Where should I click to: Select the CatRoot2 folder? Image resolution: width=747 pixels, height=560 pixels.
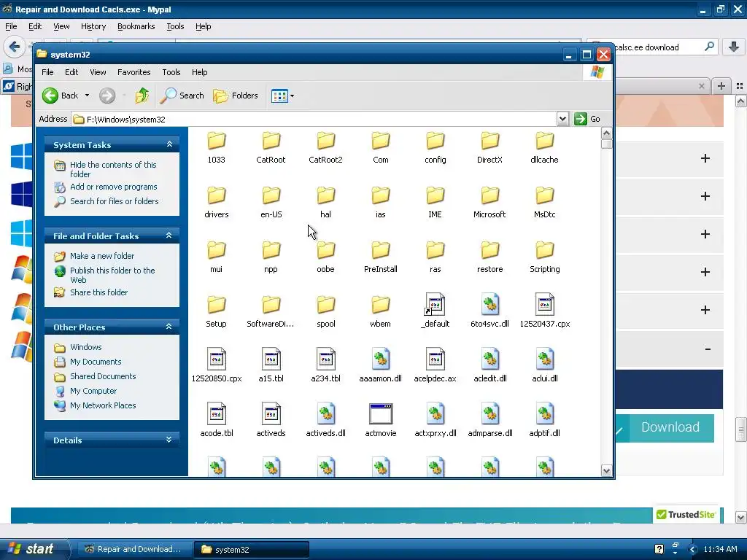tap(326, 148)
